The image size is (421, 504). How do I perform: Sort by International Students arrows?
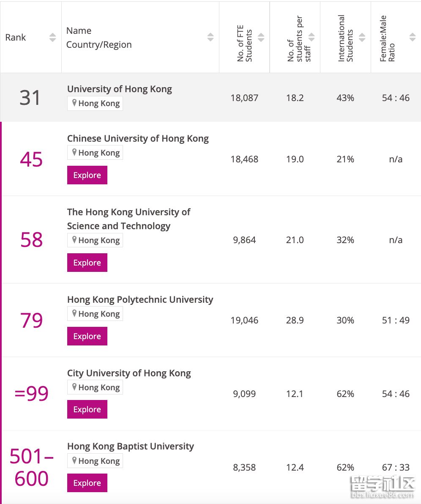362,37
